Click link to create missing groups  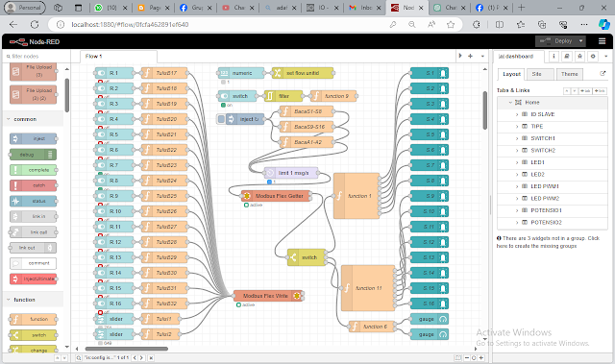(x=548, y=242)
